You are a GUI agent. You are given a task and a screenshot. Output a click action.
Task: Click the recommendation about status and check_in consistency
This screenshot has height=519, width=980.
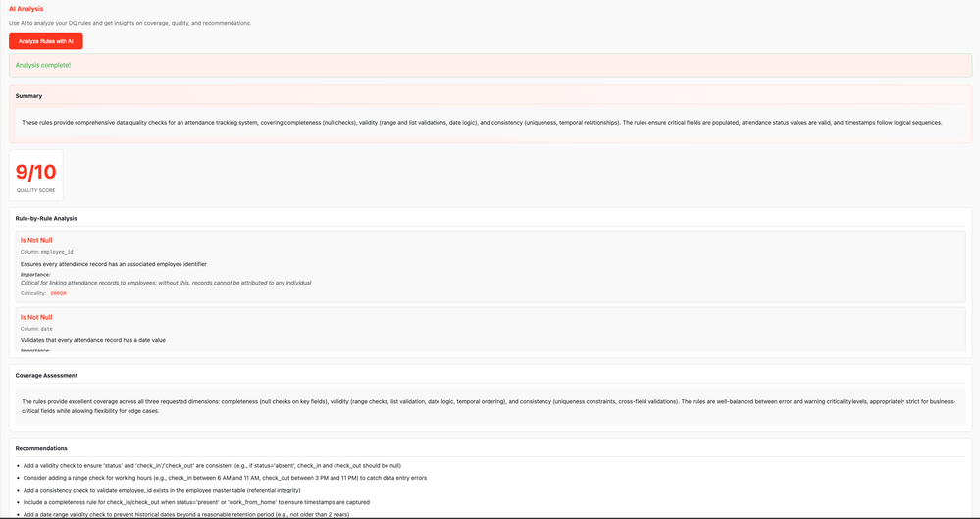click(x=212, y=466)
